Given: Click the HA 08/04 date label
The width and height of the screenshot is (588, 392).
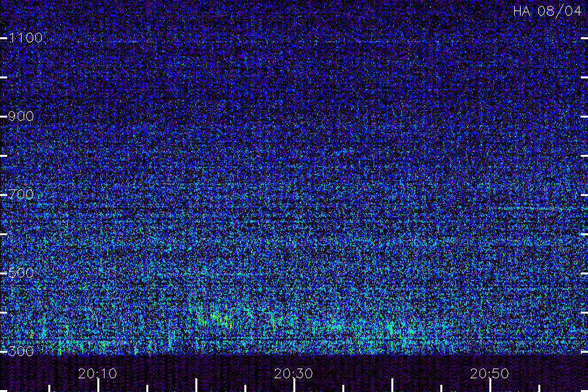Looking at the screenshot, I should click(x=547, y=11).
